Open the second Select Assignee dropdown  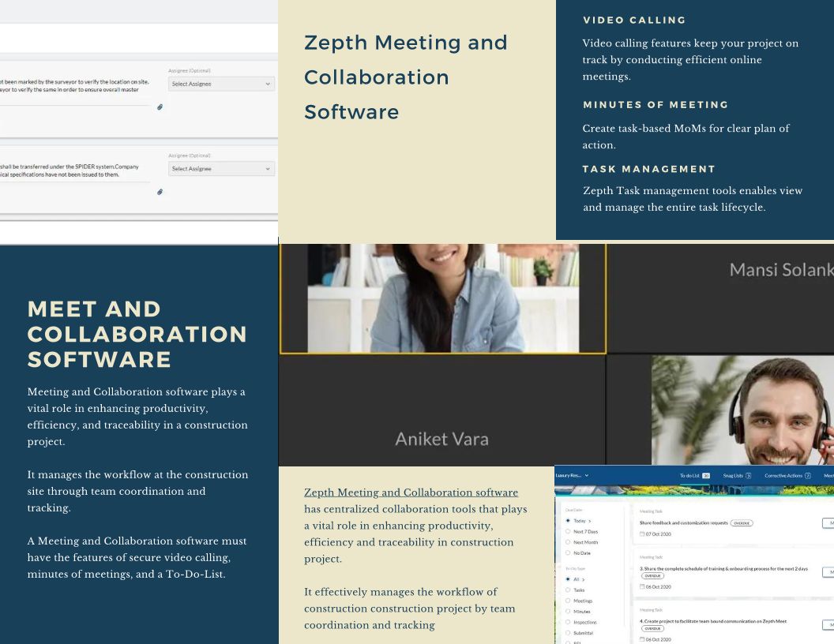(x=221, y=169)
